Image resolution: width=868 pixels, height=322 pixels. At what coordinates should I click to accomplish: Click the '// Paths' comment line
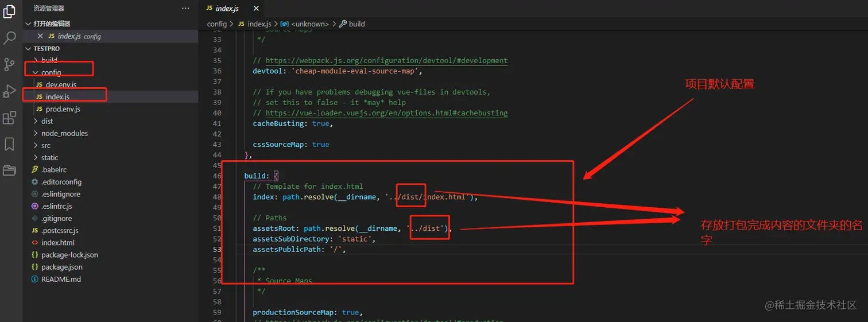tap(270, 218)
